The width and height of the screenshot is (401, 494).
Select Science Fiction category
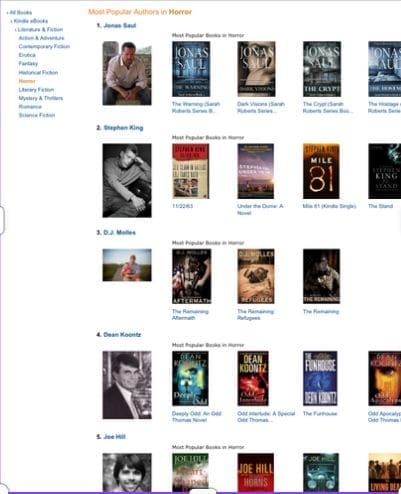[x=37, y=115]
